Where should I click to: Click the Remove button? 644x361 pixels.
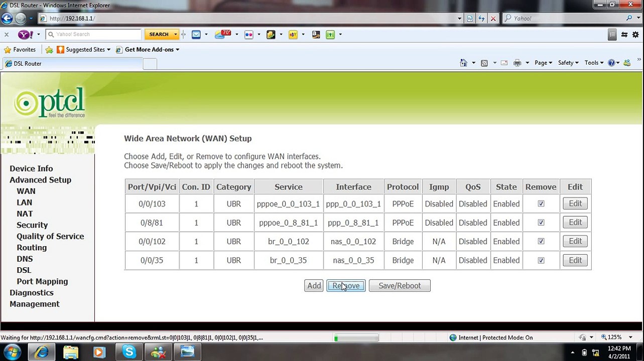(x=346, y=286)
